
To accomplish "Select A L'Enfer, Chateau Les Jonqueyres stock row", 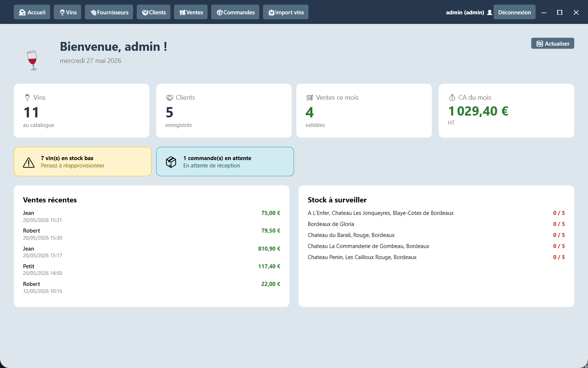I will [436, 213].
